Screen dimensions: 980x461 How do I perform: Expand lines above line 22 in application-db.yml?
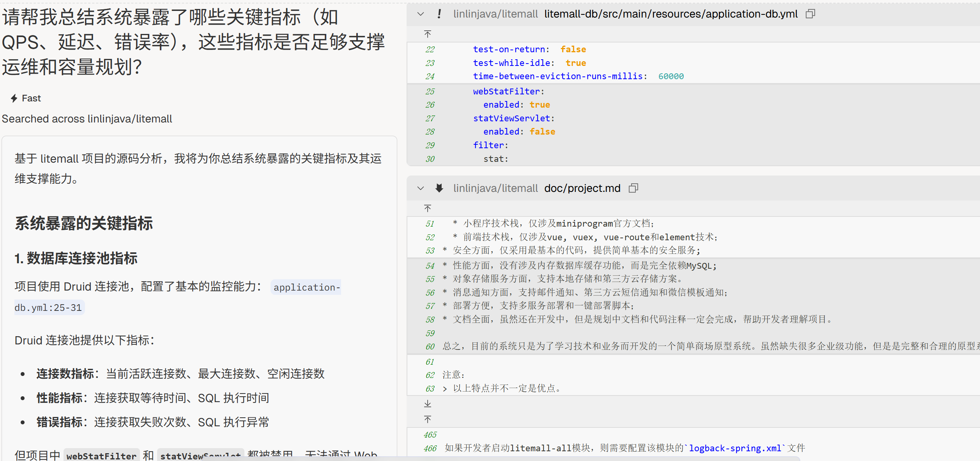tap(428, 34)
